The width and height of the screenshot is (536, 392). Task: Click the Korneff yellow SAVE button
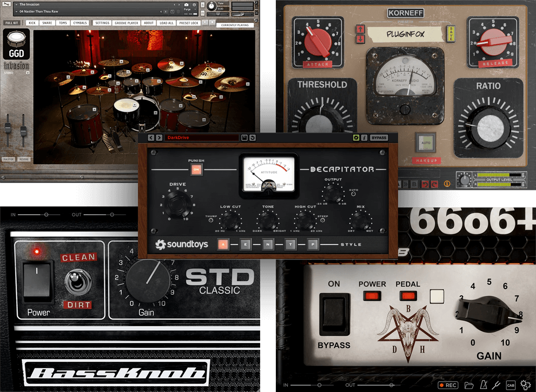tap(451, 34)
